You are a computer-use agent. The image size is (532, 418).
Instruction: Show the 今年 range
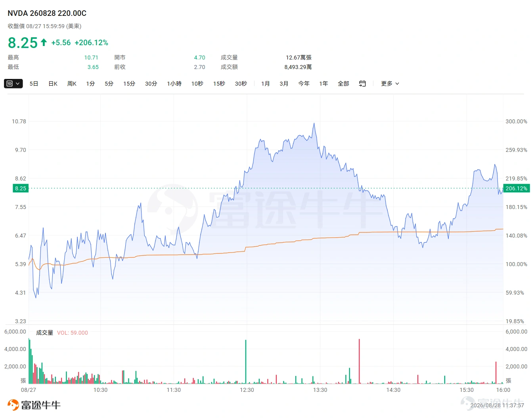tap(304, 84)
